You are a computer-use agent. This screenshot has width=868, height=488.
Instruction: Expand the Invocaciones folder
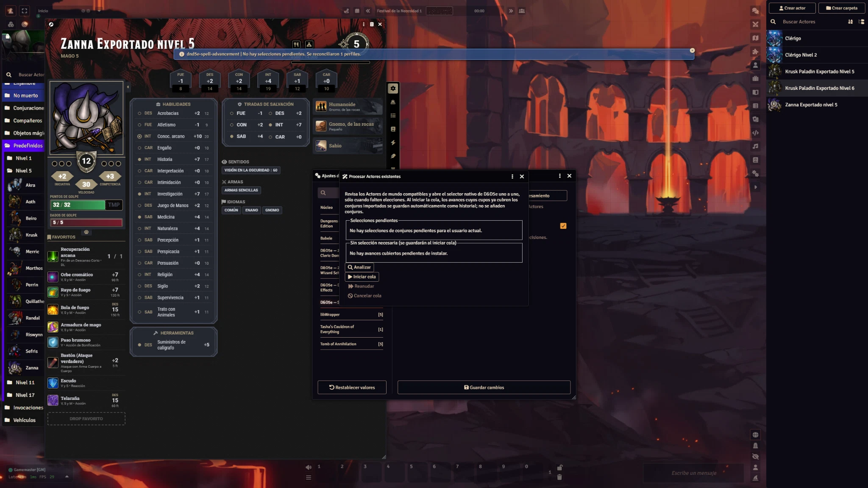click(x=24, y=408)
